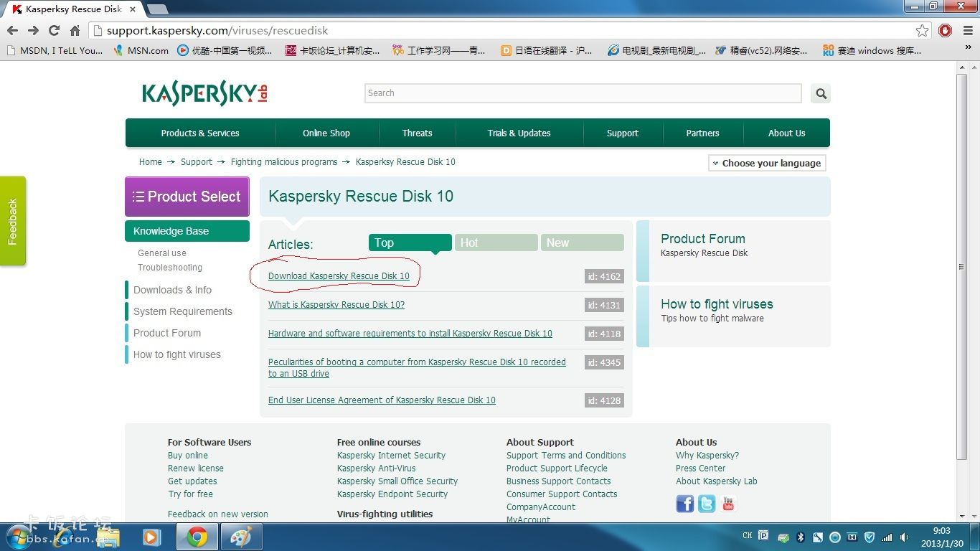Click the safely remove hardware tray icon
Image resolution: width=980 pixels, height=551 pixels.
point(784,537)
